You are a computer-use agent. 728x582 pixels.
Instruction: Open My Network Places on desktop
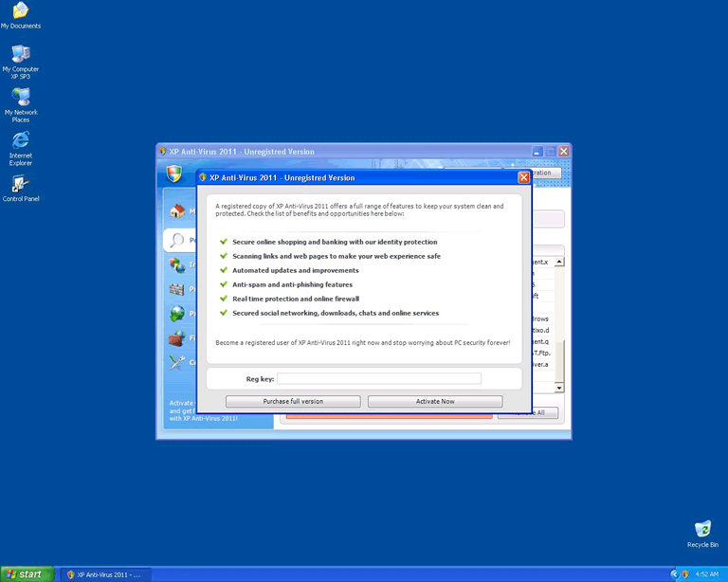click(20, 98)
